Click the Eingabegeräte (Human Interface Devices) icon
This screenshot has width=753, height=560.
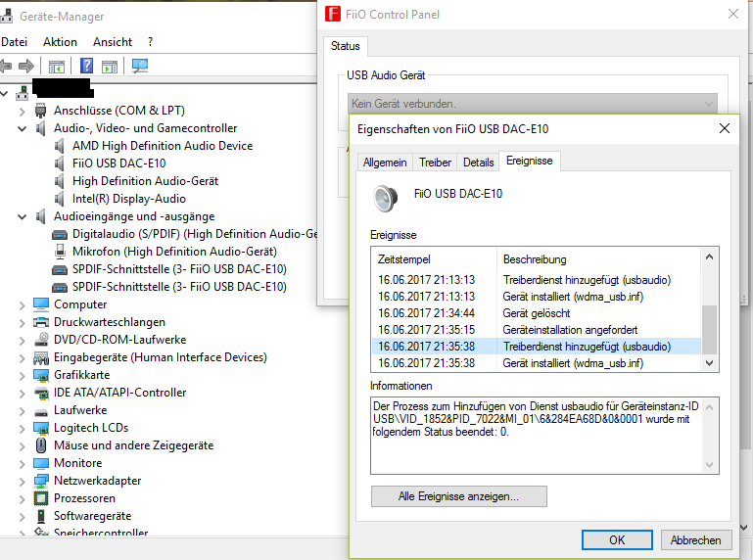41,357
